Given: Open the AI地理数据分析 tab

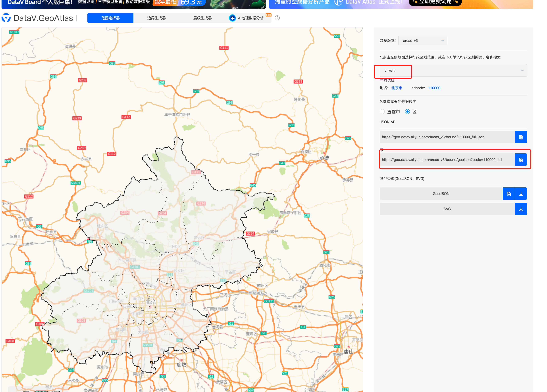Looking at the screenshot, I should click(248, 18).
